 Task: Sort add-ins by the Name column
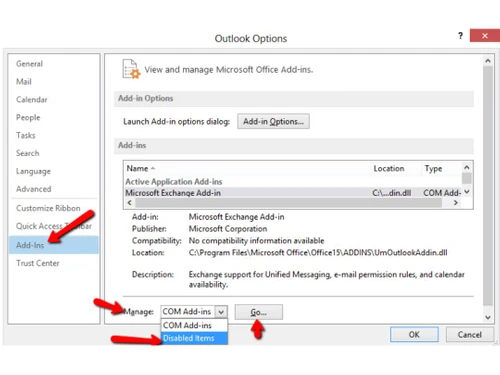(x=247, y=169)
